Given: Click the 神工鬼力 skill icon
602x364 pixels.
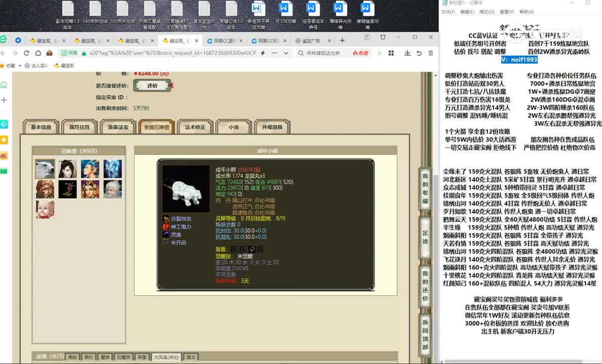Looking at the screenshot, I should (x=166, y=226).
